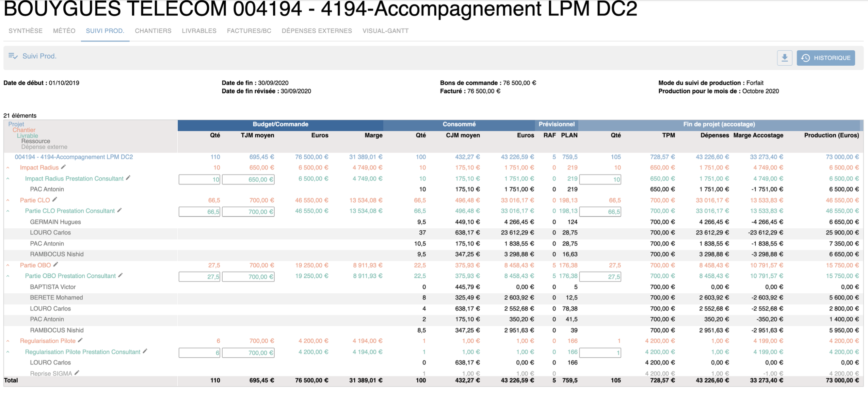Click budget Qté field for Impact Radius Prestation
The height and width of the screenshot is (405, 868).
199,179
